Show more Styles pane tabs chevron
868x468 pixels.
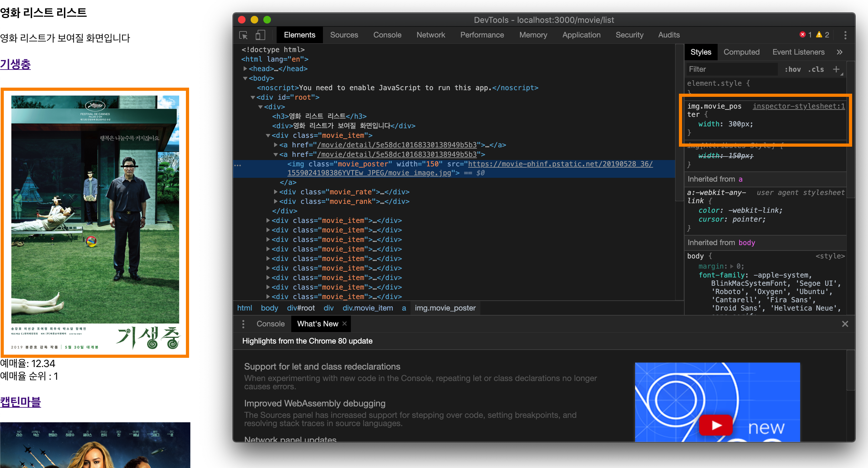[839, 52]
